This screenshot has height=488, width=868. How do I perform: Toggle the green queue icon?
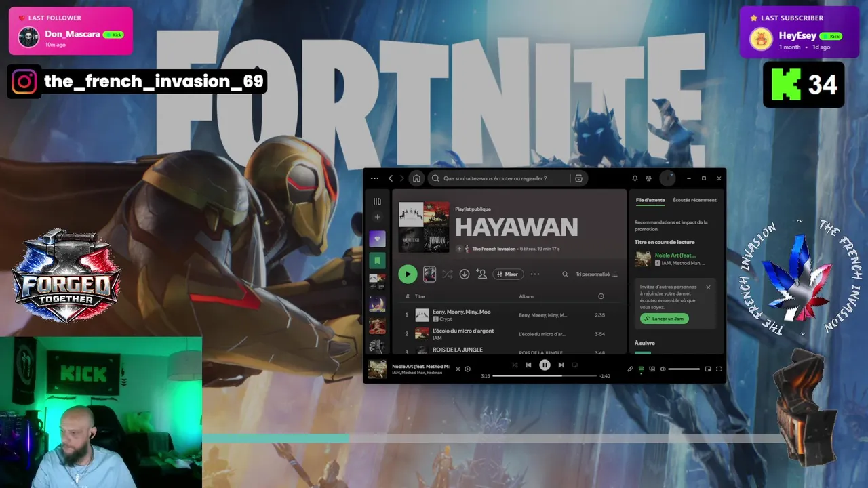(x=641, y=369)
